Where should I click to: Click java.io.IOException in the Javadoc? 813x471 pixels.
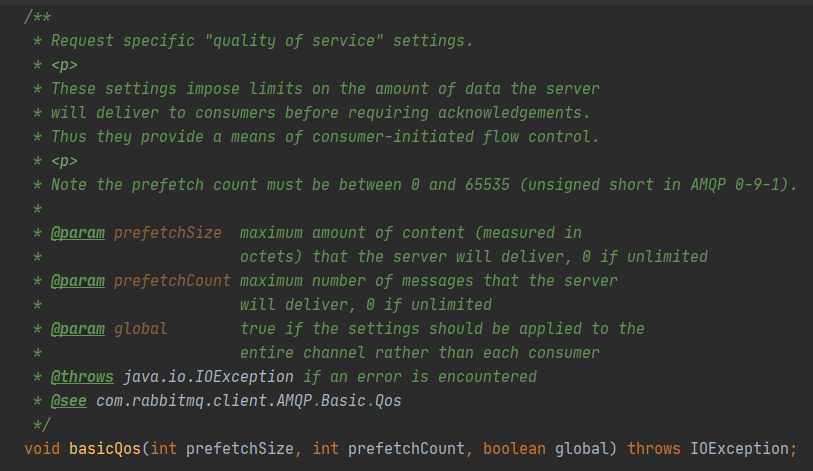coord(208,376)
